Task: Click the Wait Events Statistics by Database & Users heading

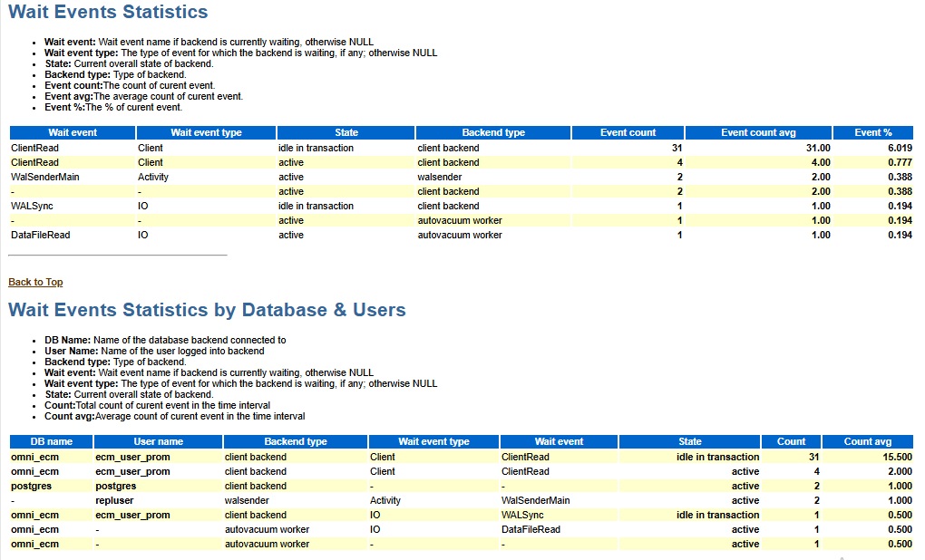Action: pos(207,310)
